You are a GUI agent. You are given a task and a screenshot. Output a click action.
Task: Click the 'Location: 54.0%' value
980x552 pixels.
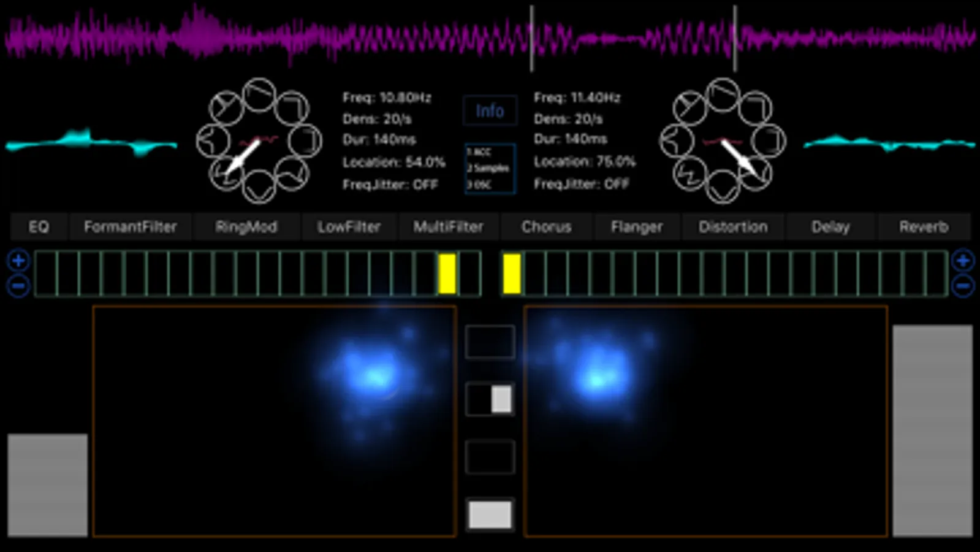393,163
